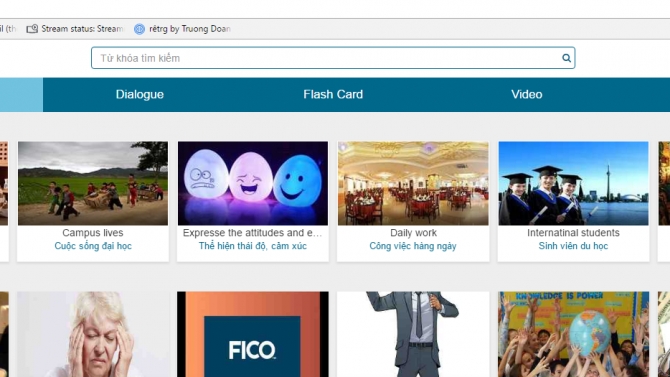Open the Video tab
This screenshot has width=670, height=377.
[x=526, y=94]
